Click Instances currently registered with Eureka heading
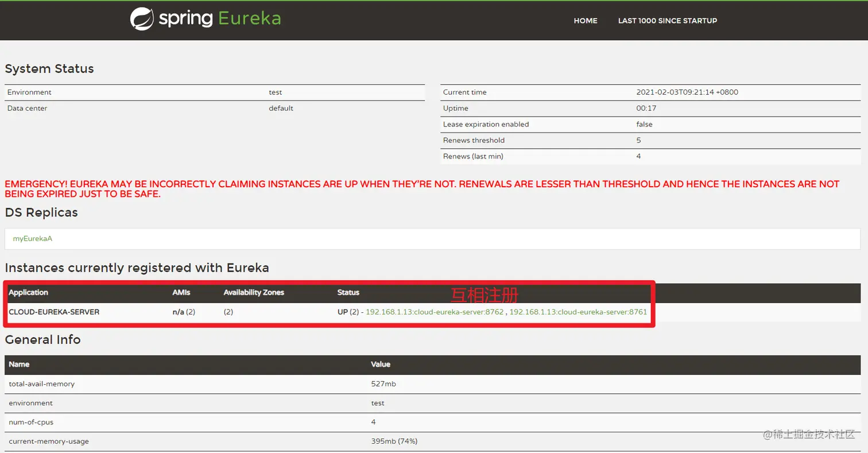868x453 pixels. click(137, 268)
